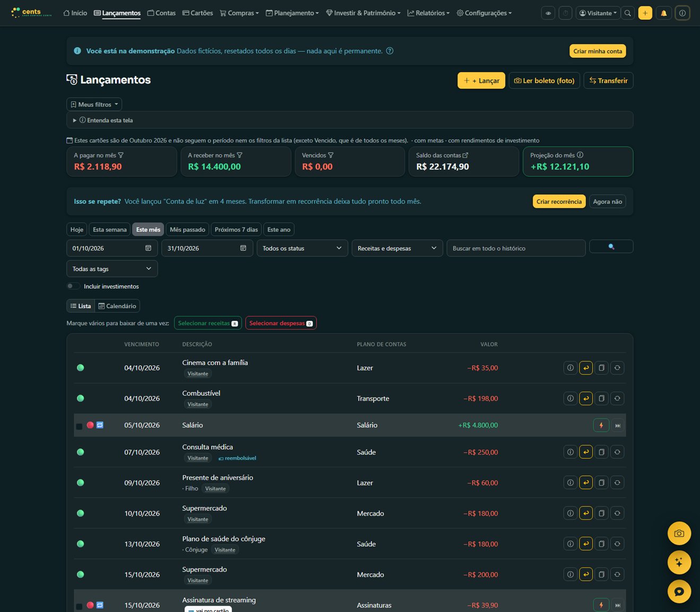This screenshot has height=612, width=700.
Task: Click the yellow undo arrow on Combustível row
Action: (x=586, y=398)
